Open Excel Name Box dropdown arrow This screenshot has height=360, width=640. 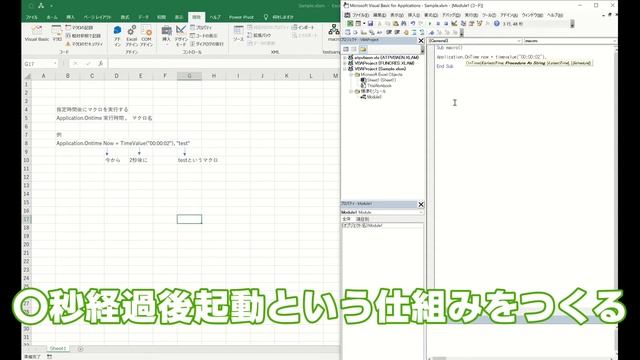[x=55, y=64]
